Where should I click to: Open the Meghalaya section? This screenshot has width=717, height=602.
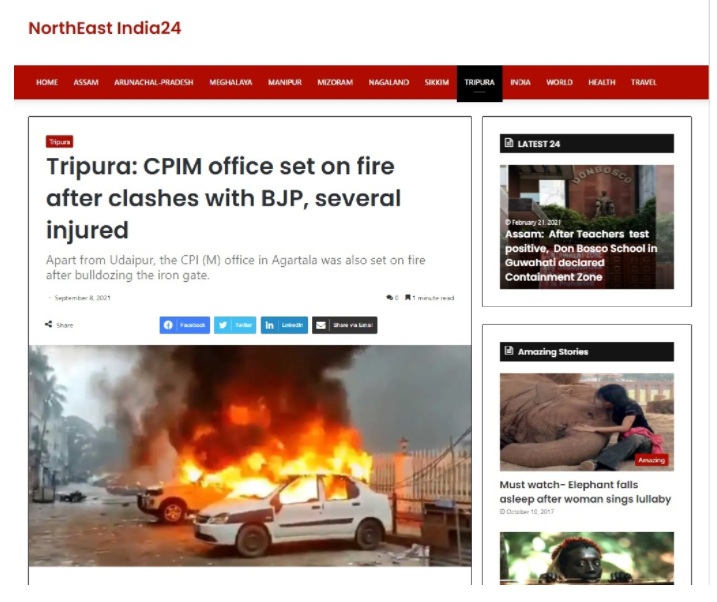231,82
